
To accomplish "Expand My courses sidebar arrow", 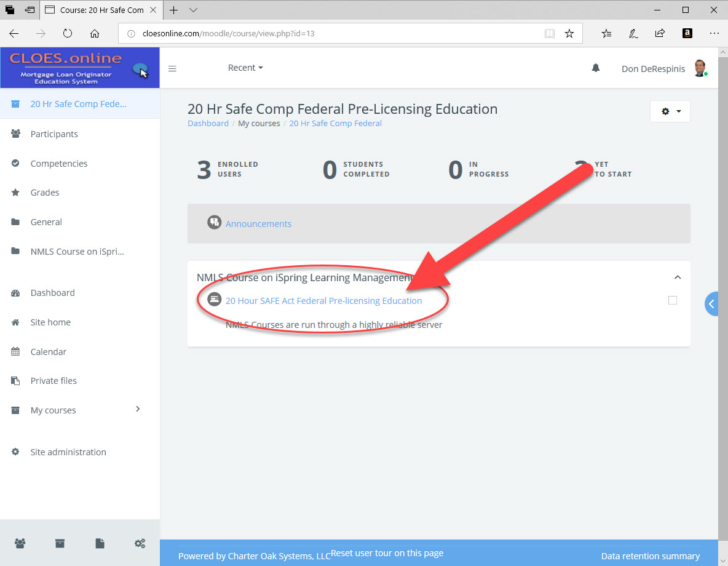I will click(138, 409).
